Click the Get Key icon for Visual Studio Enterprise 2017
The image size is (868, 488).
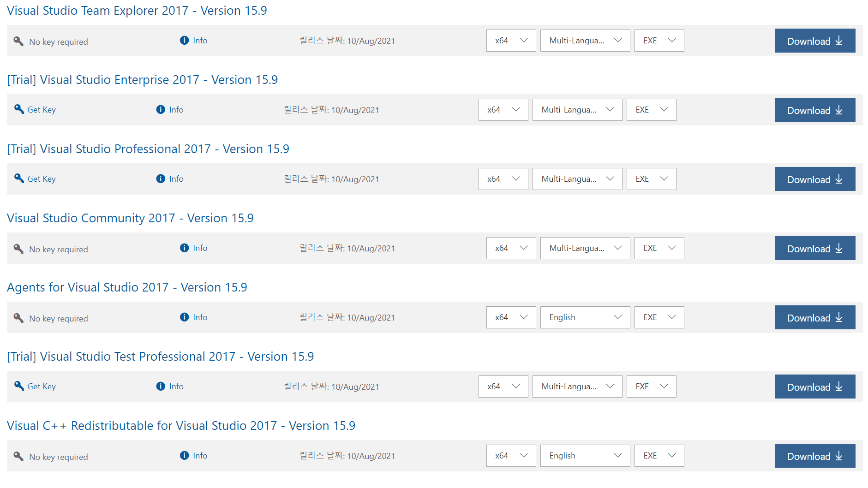19,109
